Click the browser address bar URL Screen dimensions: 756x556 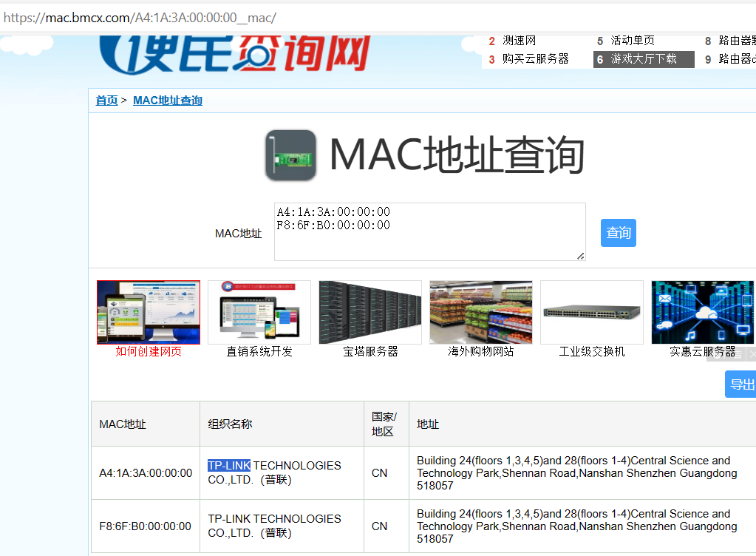coord(140,18)
